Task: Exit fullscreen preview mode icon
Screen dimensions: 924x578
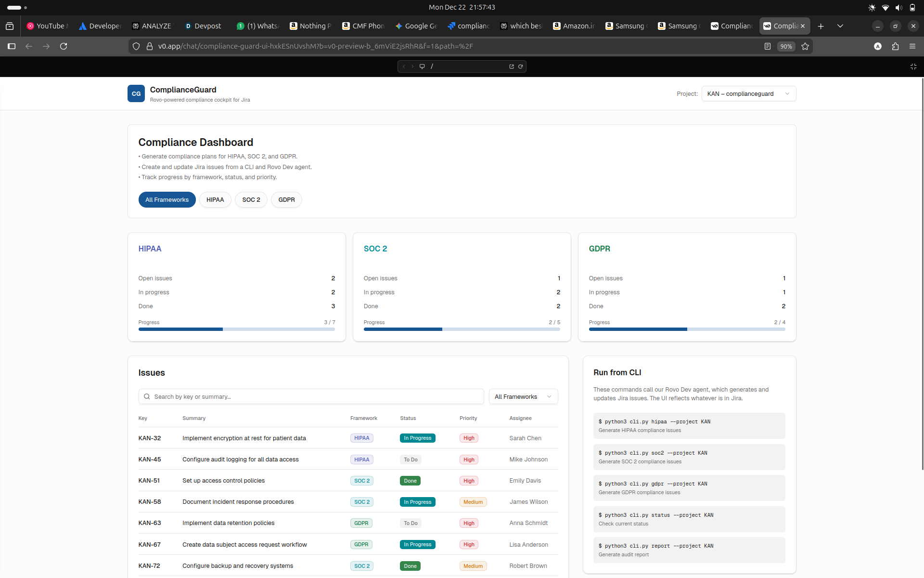Action: (913, 66)
